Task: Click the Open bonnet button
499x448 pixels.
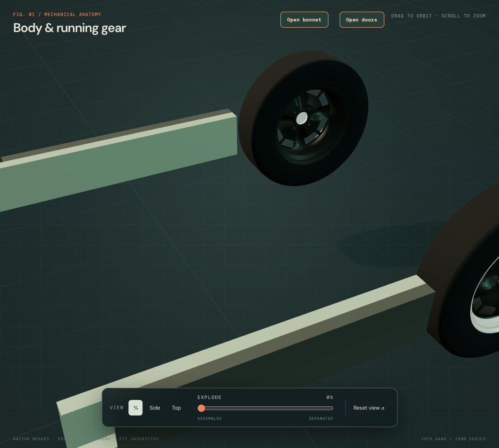Action: click(304, 20)
